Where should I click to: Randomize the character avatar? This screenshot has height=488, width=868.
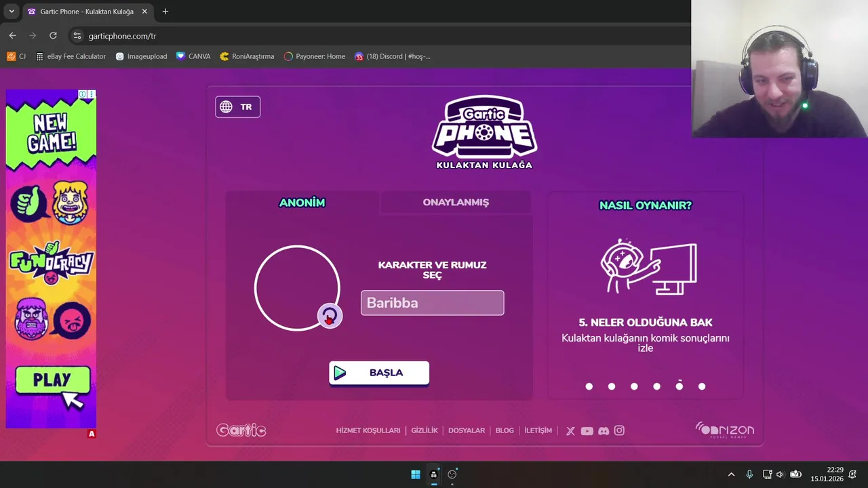[x=330, y=316]
